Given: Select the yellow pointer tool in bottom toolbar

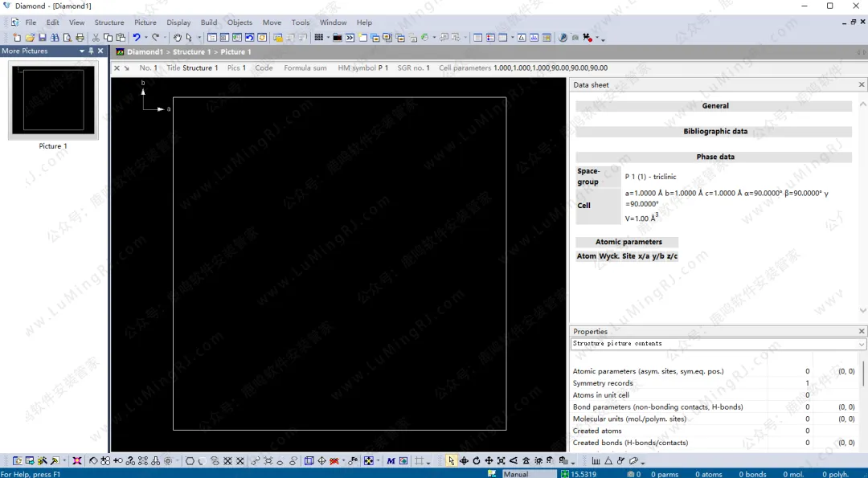Looking at the screenshot, I should click(x=451, y=461).
